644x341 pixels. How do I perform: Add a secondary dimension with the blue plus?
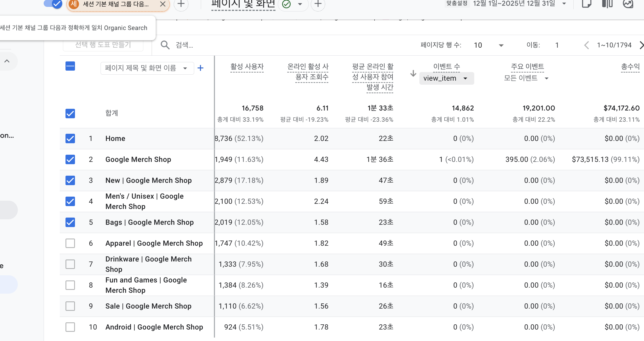point(200,68)
